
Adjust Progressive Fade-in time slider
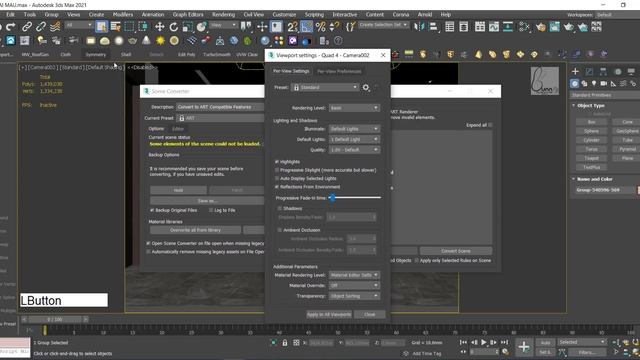332,198
